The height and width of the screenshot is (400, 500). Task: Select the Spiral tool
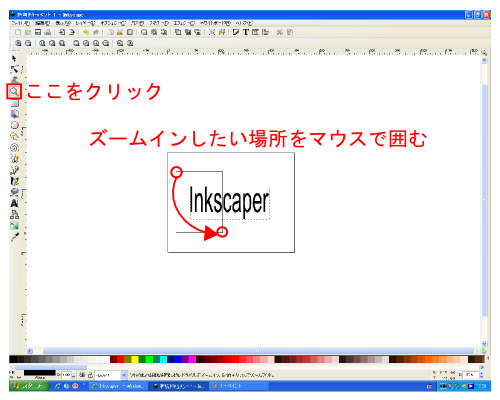tap(14, 147)
